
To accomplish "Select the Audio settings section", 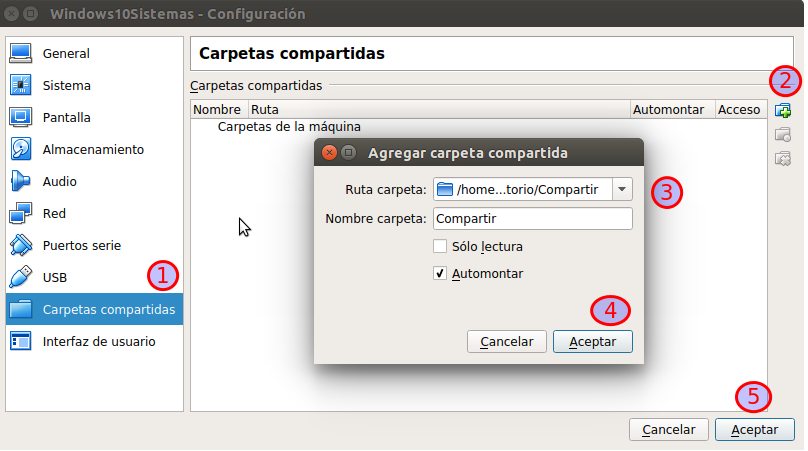I will 94,181.
